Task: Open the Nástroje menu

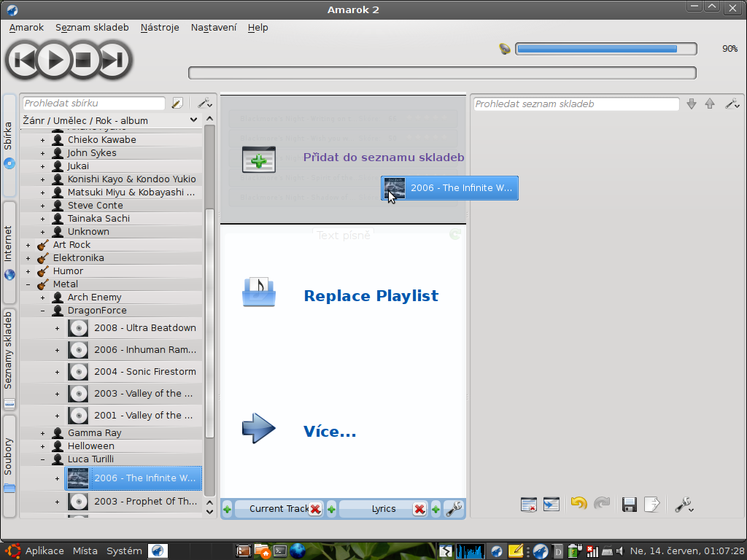Action: click(x=160, y=28)
